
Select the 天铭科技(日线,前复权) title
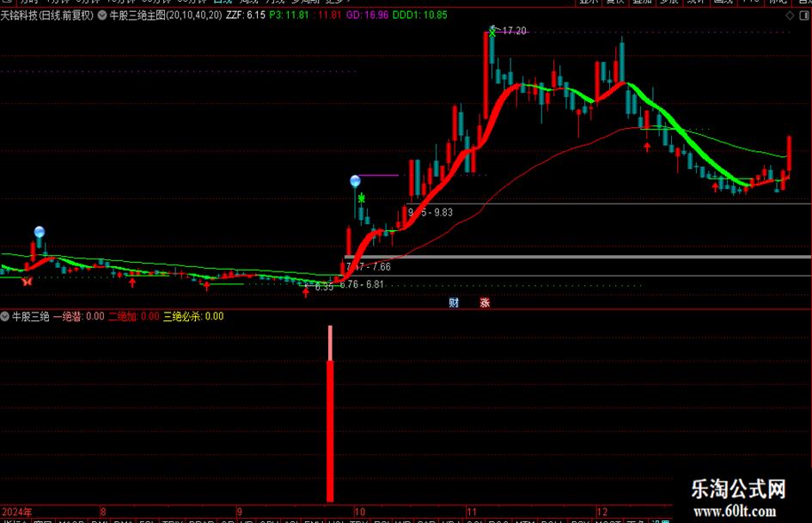tap(47, 15)
